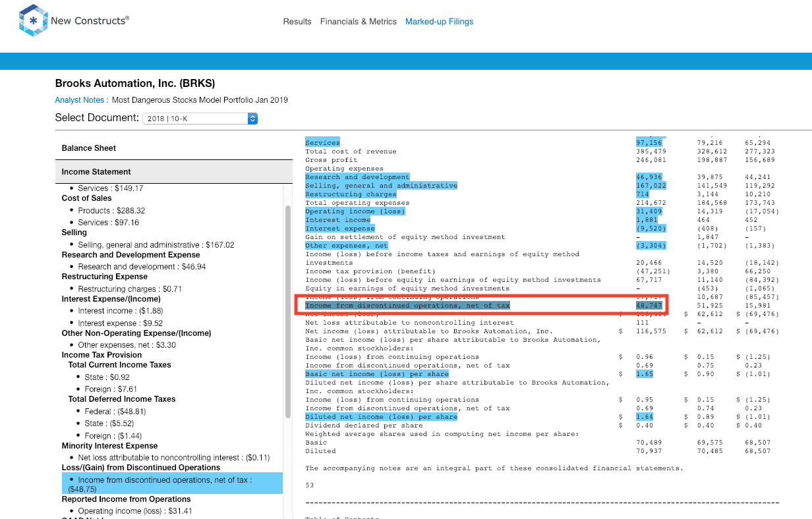Select the highlighted sidebar item showing ($48.75)

coord(173,483)
